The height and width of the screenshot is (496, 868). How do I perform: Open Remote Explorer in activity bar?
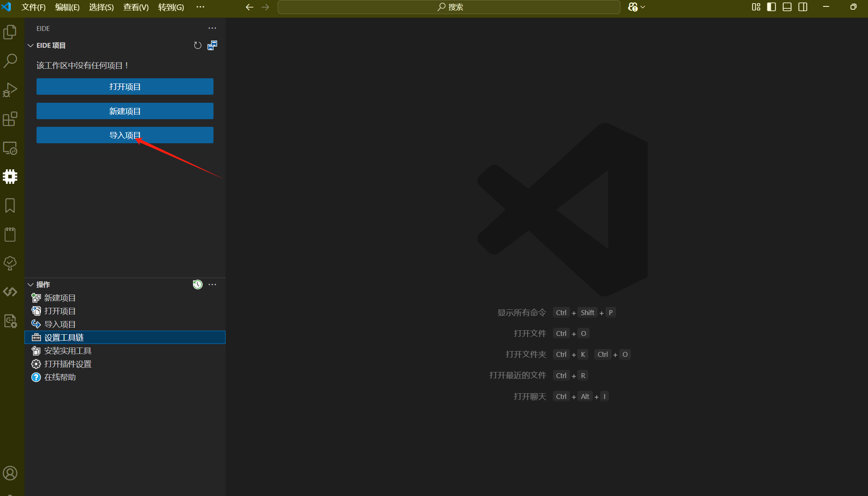click(x=10, y=148)
